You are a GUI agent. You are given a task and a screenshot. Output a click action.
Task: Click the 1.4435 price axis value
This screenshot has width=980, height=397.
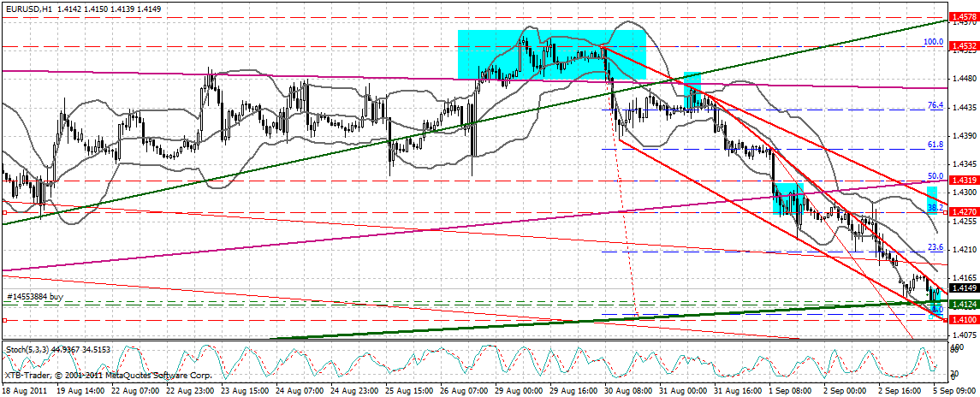click(x=963, y=107)
